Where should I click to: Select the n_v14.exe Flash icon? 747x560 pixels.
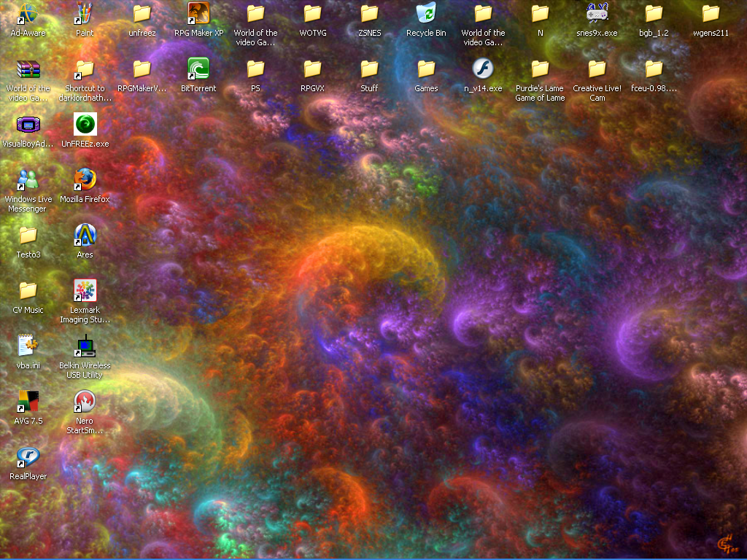coord(483,69)
